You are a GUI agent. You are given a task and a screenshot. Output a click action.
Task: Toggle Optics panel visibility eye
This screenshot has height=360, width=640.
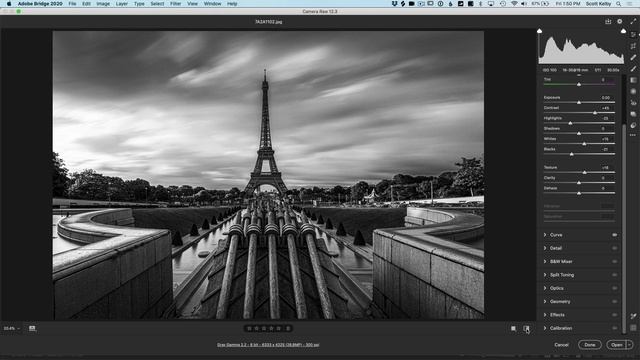(614, 288)
